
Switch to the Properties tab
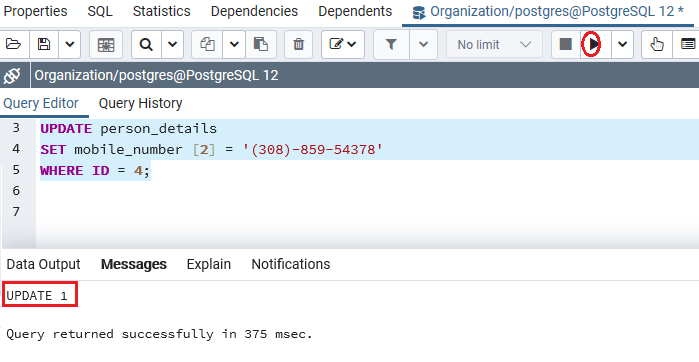click(x=35, y=11)
